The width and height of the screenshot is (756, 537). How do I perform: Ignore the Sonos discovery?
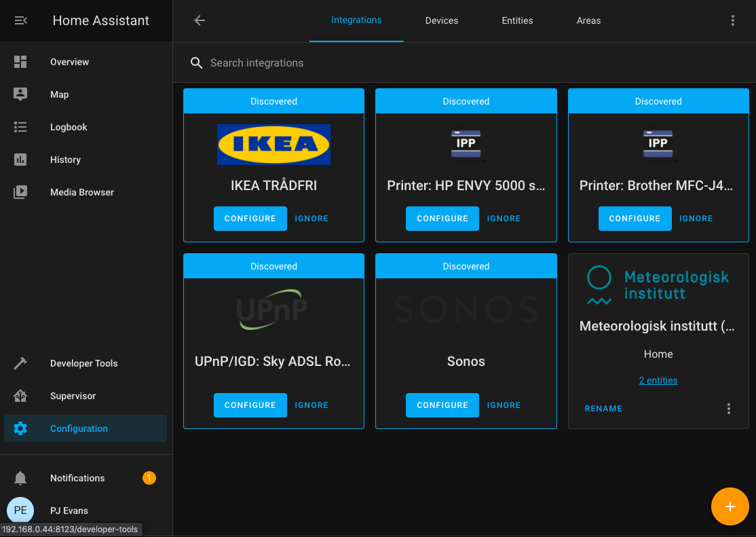(504, 405)
